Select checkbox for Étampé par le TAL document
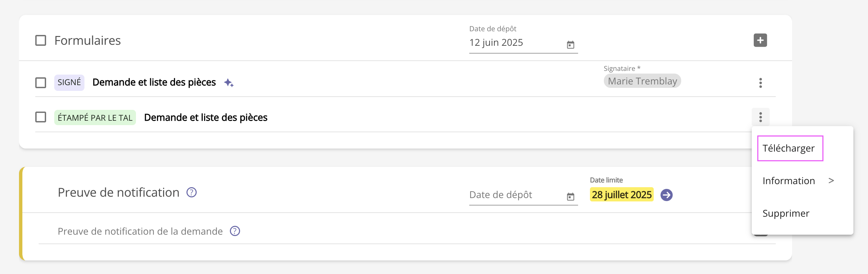The width and height of the screenshot is (868, 274). coord(41,117)
